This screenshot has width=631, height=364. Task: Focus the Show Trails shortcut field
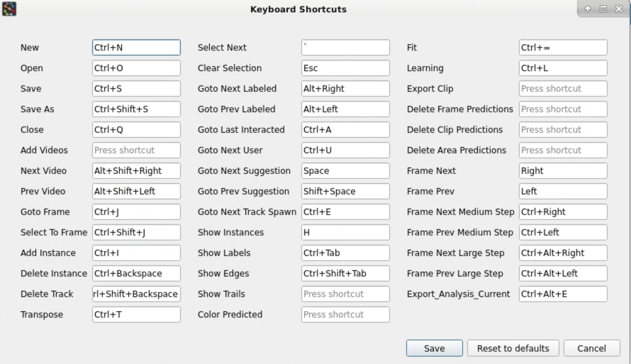coord(345,294)
